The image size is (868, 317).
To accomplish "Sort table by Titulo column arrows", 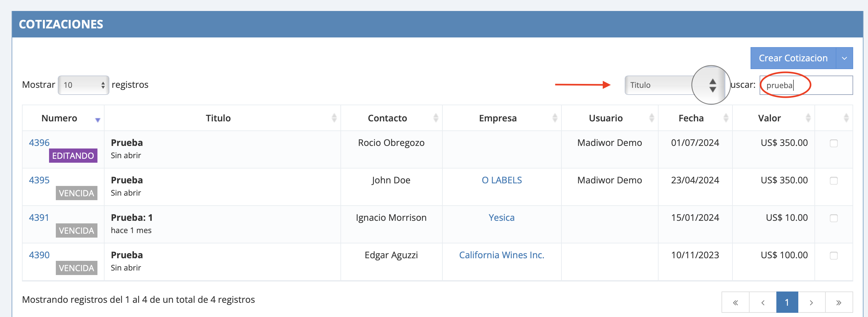I will pos(334,118).
